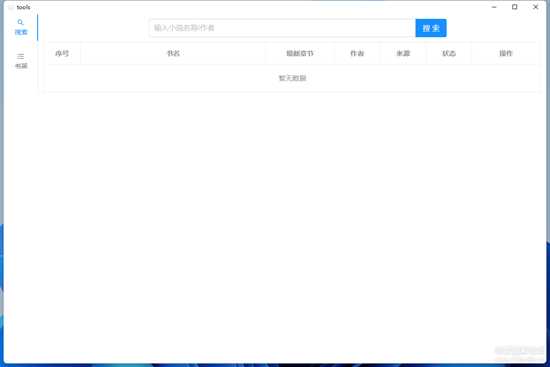Select the 来源 column header
This screenshot has width=550, height=367.
pos(403,53)
